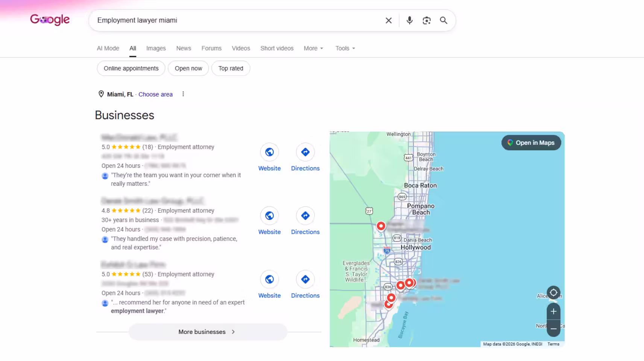Open the Videos tab
Viewport: 644px width, 361px height.
pyautogui.click(x=241, y=48)
